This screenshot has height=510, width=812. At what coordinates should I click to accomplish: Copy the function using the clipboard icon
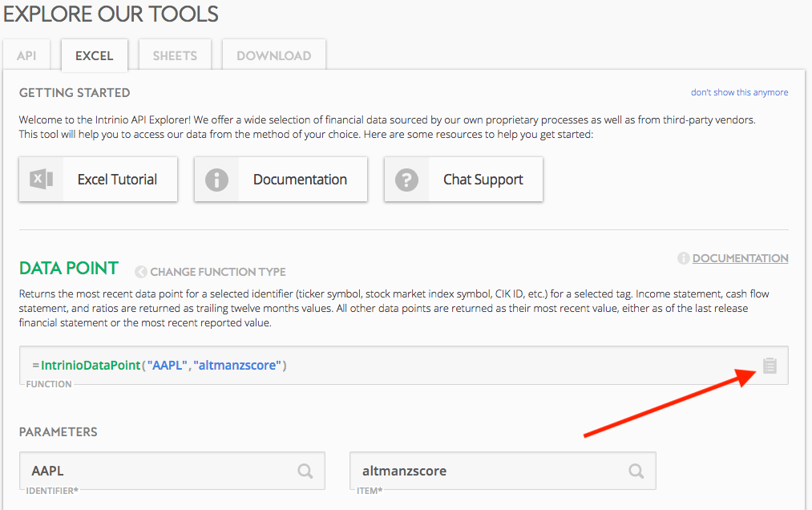point(770,366)
